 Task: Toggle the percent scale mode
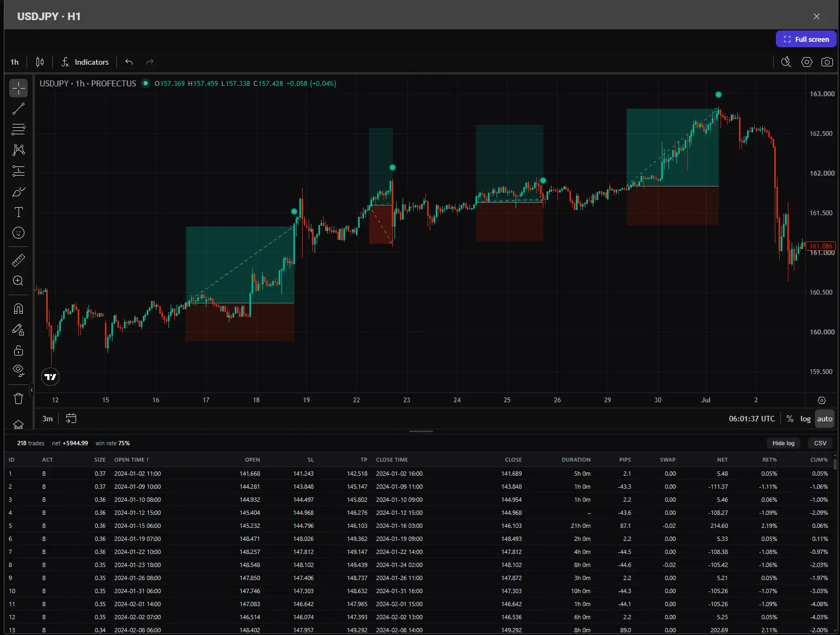[790, 419]
